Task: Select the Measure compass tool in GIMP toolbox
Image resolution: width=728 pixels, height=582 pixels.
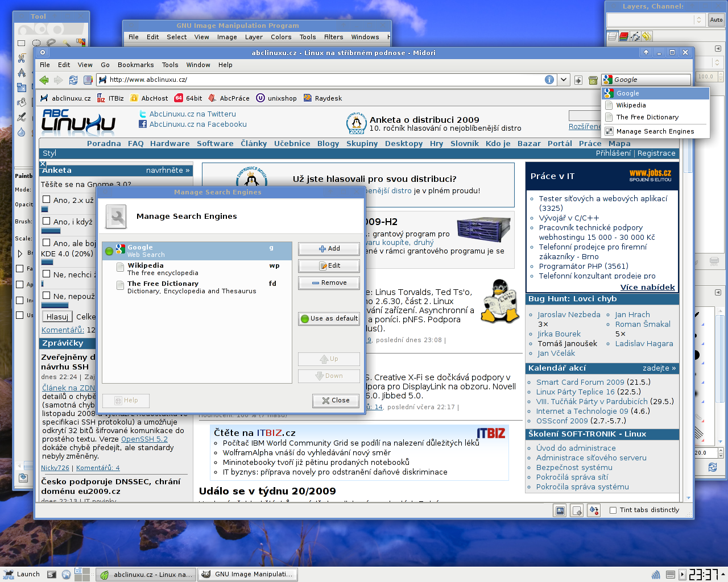Action: (x=22, y=72)
